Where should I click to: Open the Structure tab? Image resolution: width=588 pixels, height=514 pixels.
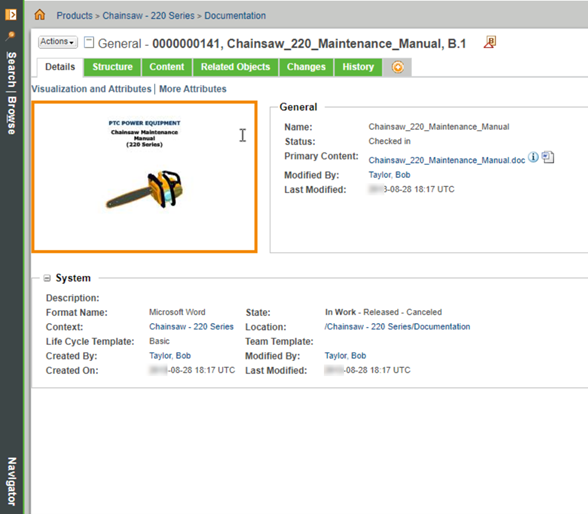click(x=112, y=67)
